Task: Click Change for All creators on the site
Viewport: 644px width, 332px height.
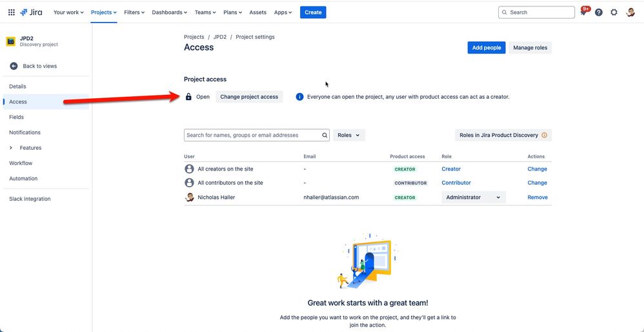Action: (x=538, y=169)
